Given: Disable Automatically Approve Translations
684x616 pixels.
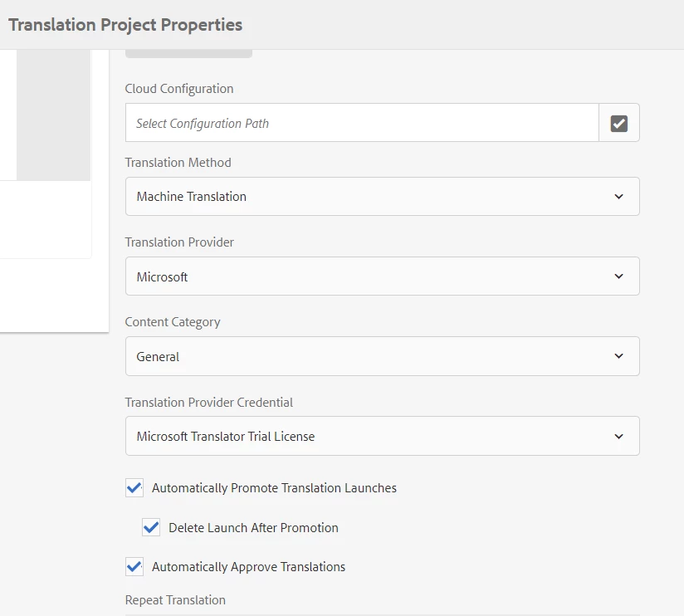Looking at the screenshot, I should (134, 567).
